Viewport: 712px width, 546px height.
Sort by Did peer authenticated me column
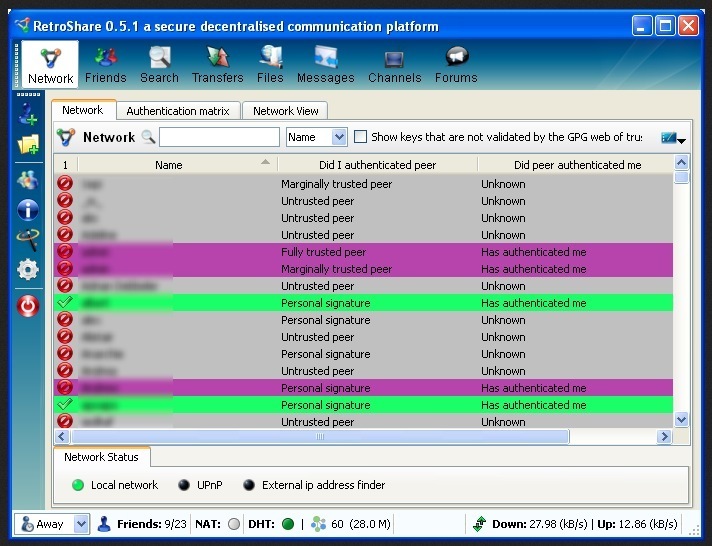[576, 165]
